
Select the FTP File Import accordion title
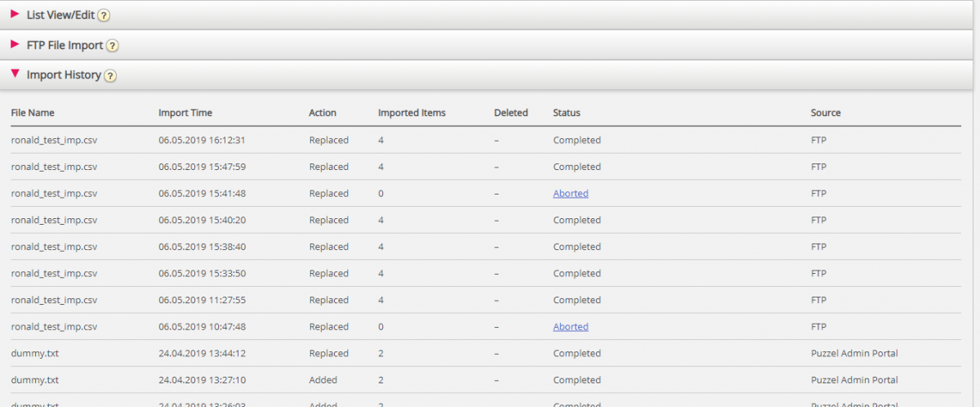point(65,45)
